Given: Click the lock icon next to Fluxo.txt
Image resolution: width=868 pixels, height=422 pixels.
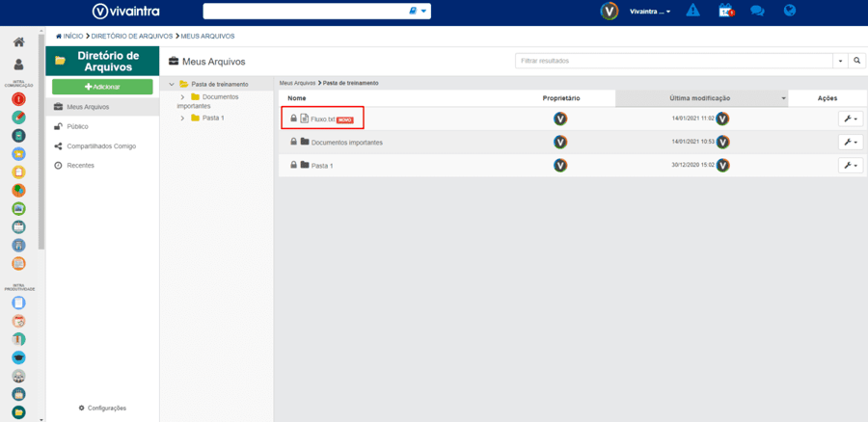Looking at the screenshot, I should pyautogui.click(x=294, y=118).
